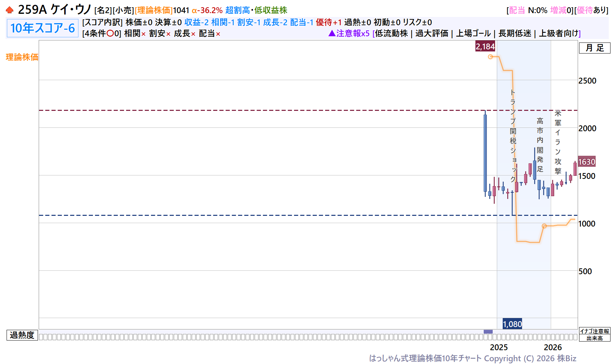Click the orange theoretical price start circle

(x=490, y=57)
